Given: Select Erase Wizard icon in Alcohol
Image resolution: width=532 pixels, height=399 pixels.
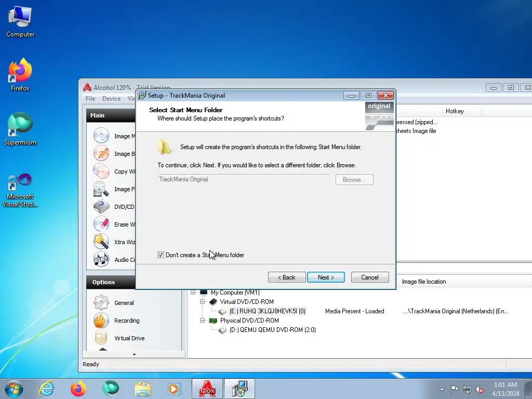Looking at the screenshot, I should click(x=101, y=224).
